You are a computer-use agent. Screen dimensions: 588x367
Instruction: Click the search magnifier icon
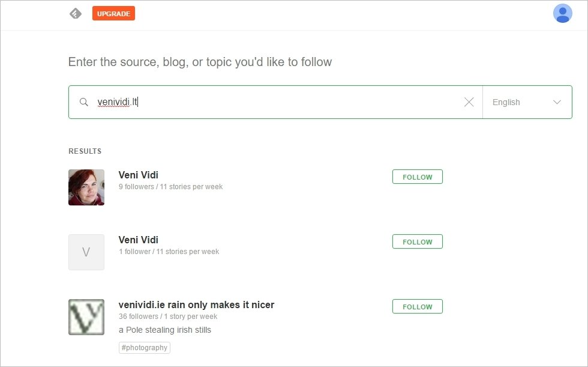[84, 102]
